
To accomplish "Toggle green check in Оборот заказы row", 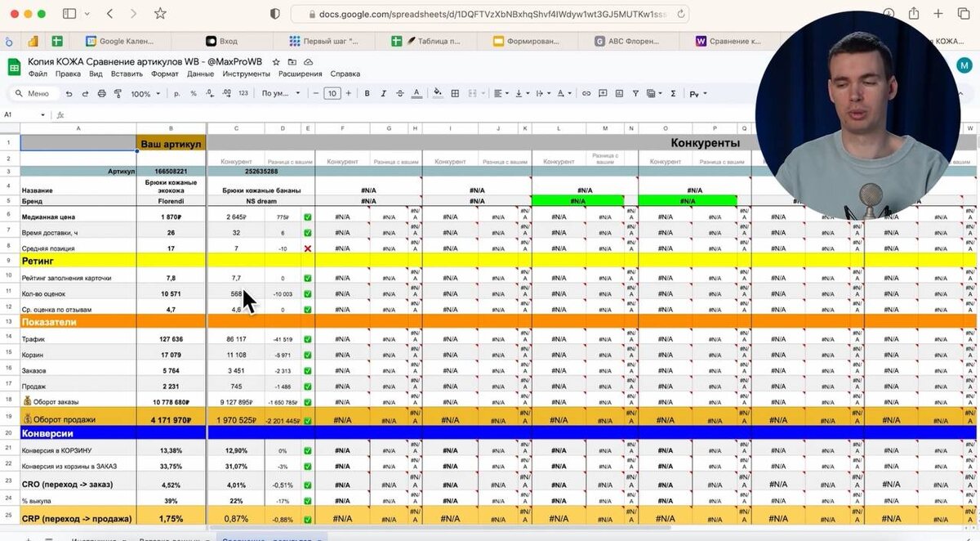I will click(308, 402).
